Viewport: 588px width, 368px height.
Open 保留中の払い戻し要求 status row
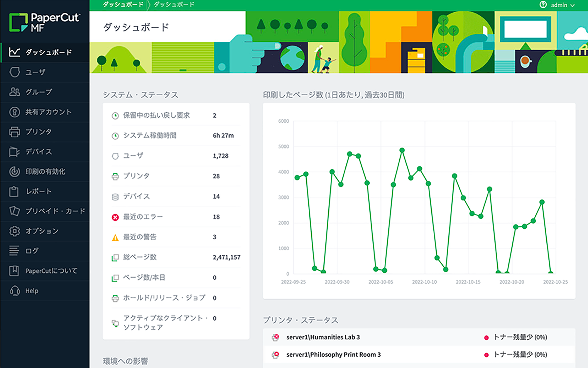156,116
